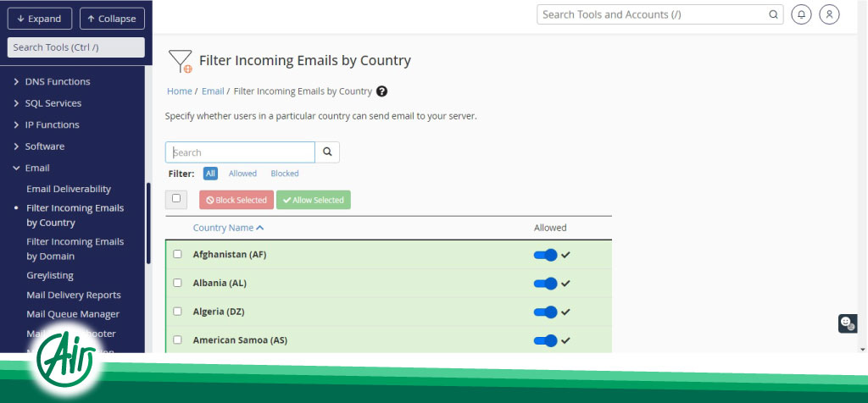Screen dimensions: 868x403
Task: Expand the IP Functions section
Action: pos(46,124)
